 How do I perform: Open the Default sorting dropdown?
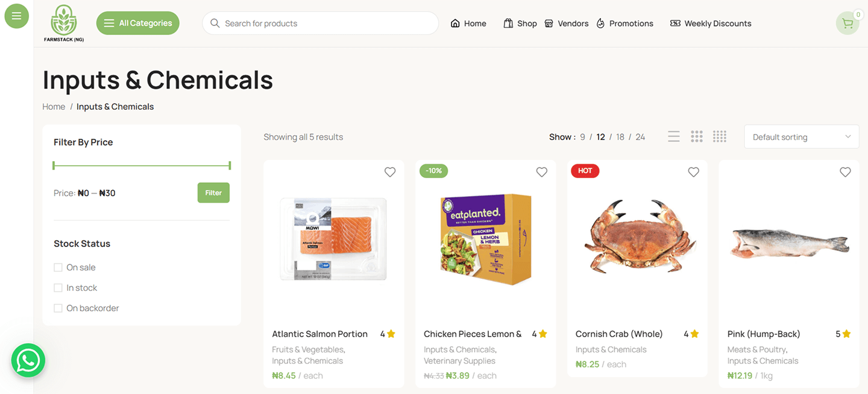tap(801, 137)
